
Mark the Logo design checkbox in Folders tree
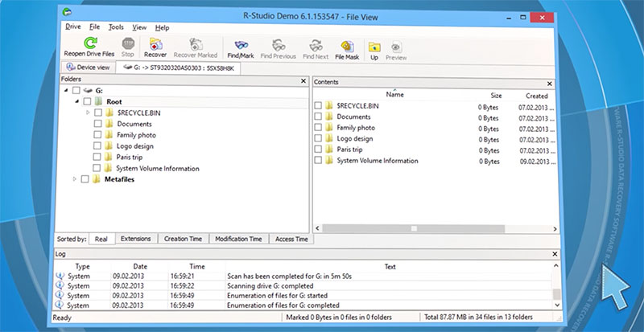pos(98,146)
